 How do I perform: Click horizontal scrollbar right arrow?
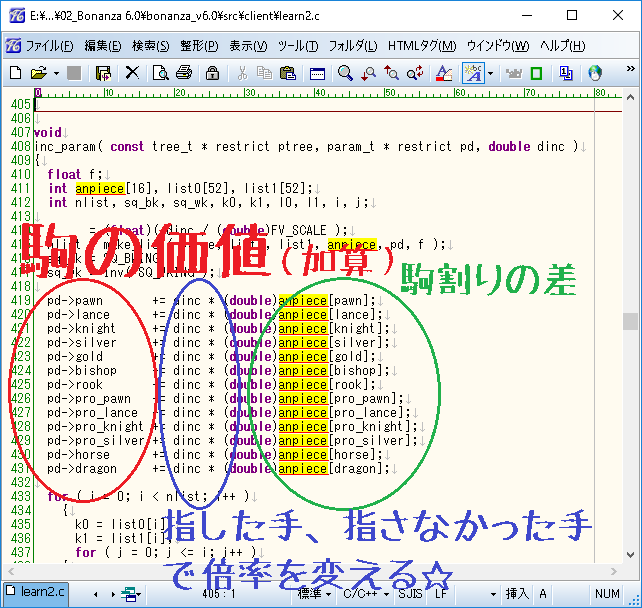click(x=613, y=571)
